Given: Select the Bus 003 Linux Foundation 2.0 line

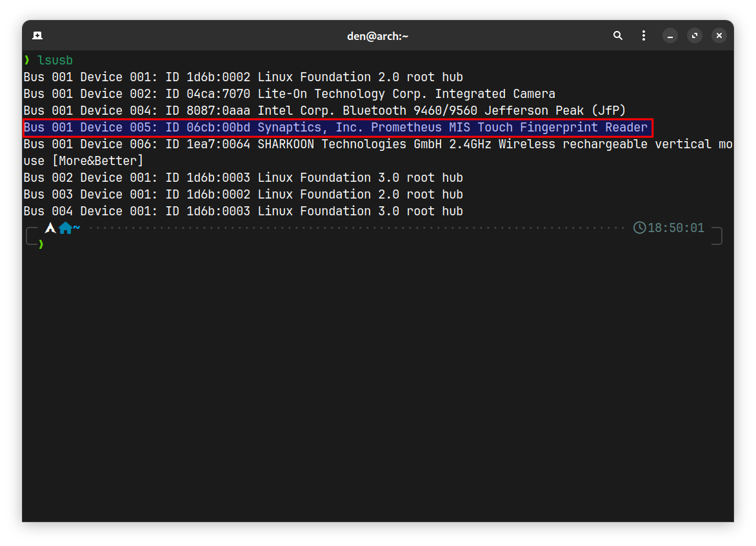Looking at the screenshot, I should (x=243, y=194).
